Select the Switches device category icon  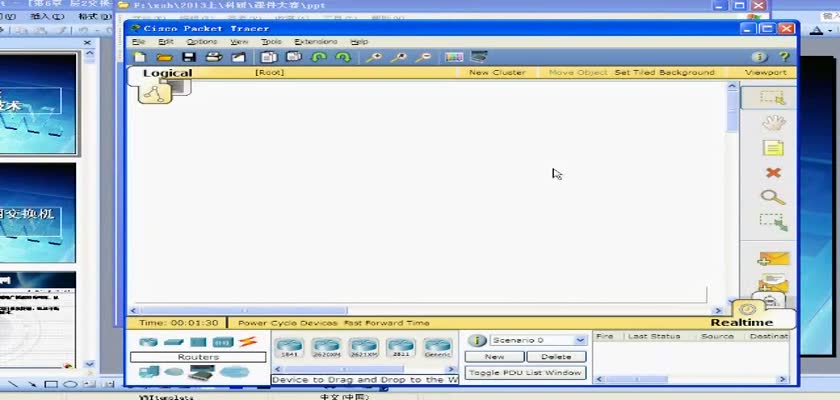174,342
